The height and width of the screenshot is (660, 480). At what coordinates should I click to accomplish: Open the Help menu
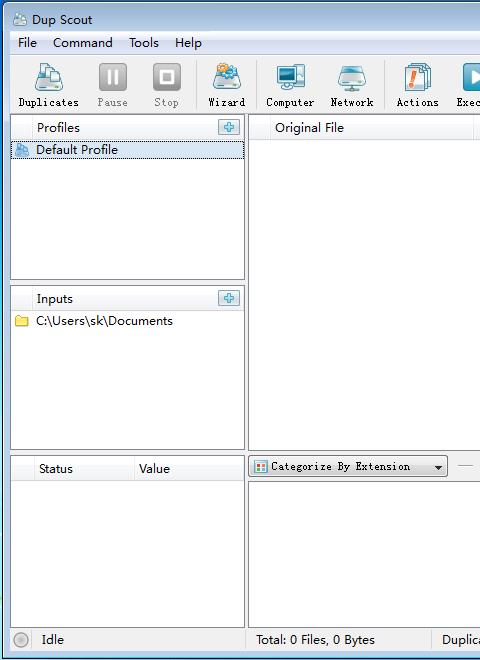click(x=188, y=43)
